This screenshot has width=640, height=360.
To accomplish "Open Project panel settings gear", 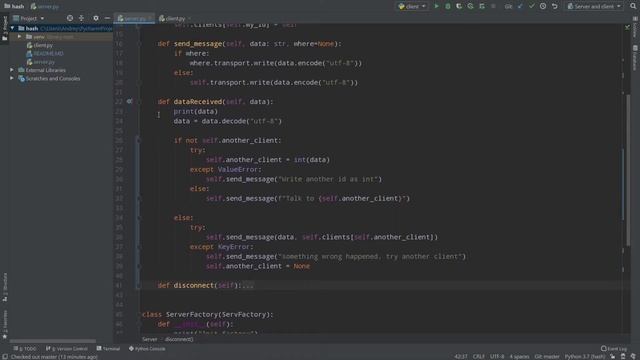I will coord(96,18).
